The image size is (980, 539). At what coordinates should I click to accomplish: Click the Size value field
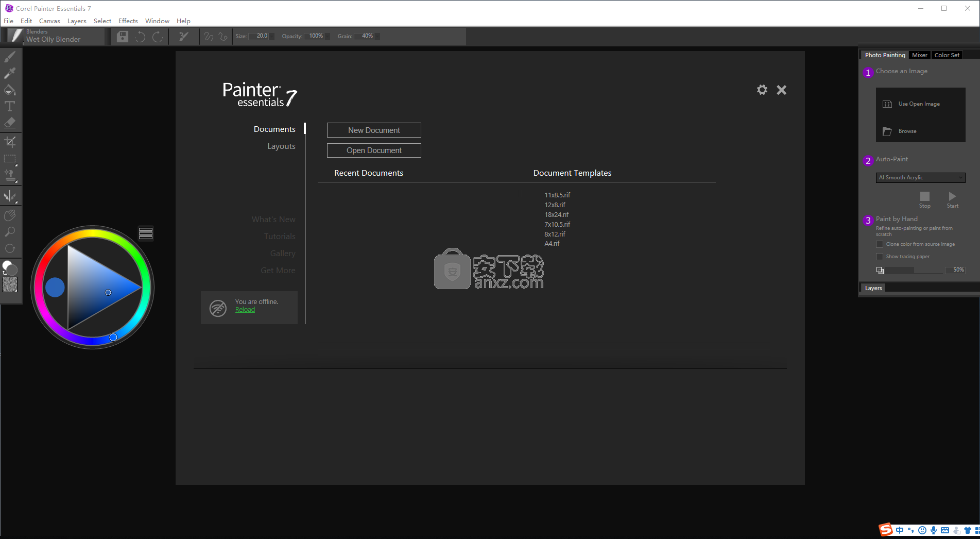point(259,36)
